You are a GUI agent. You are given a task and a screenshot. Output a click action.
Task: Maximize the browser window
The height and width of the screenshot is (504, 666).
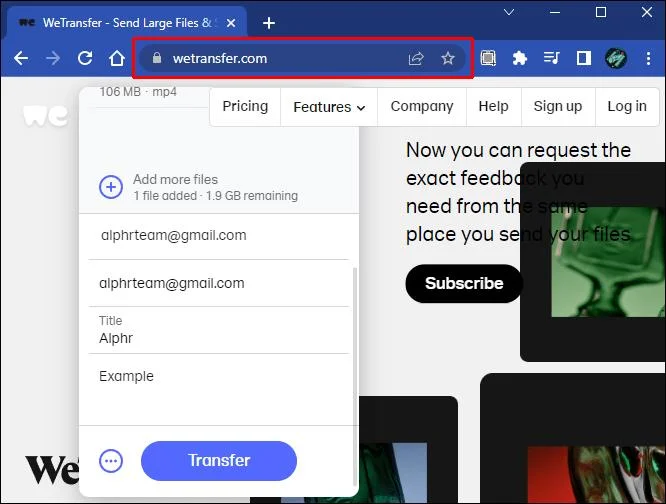pyautogui.click(x=601, y=12)
